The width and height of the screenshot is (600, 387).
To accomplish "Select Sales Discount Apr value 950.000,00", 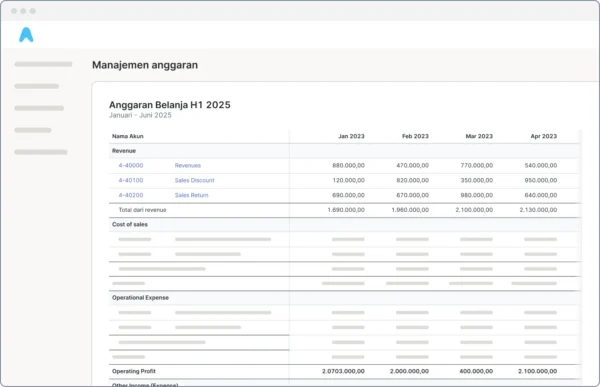I will (541, 180).
